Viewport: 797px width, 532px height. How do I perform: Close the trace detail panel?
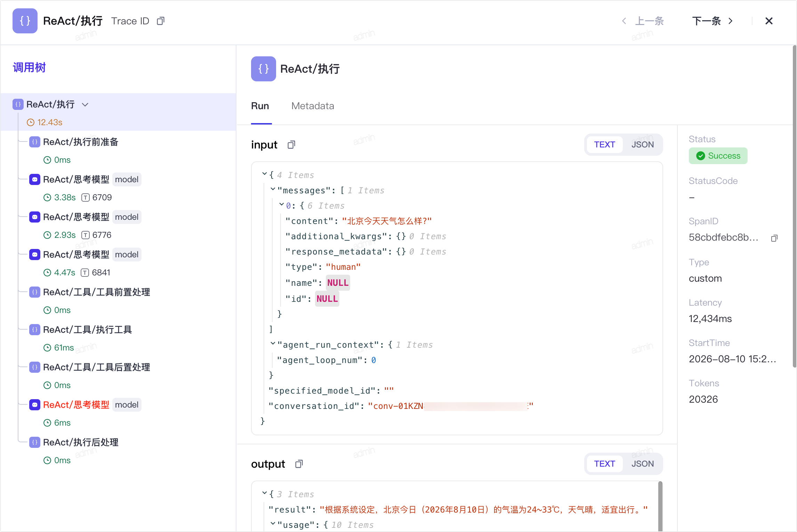(x=769, y=21)
